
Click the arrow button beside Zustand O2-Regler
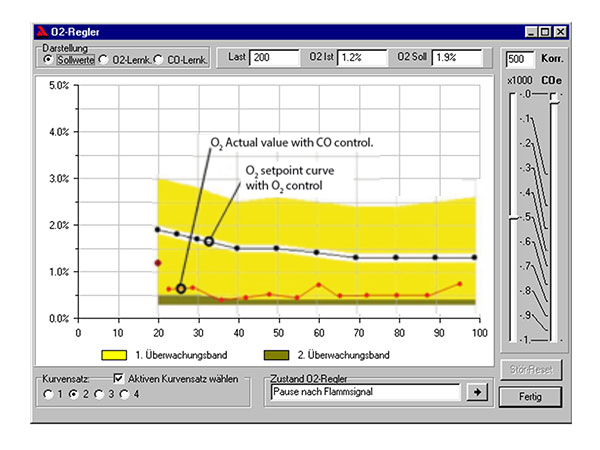[478, 393]
